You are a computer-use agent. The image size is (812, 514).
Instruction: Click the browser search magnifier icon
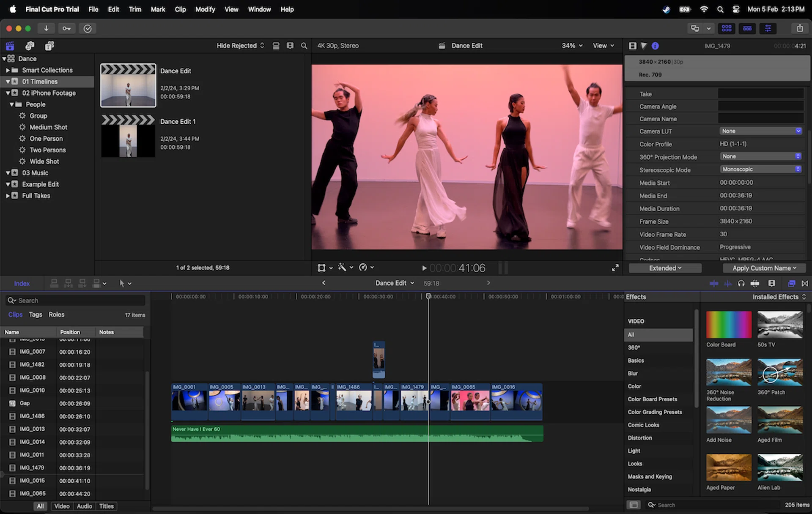pyautogui.click(x=304, y=46)
